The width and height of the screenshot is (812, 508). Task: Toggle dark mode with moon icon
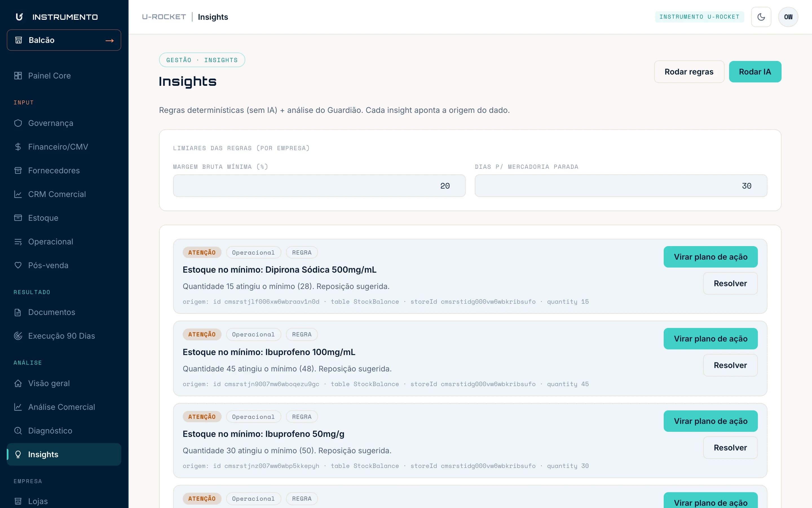(x=761, y=17)
